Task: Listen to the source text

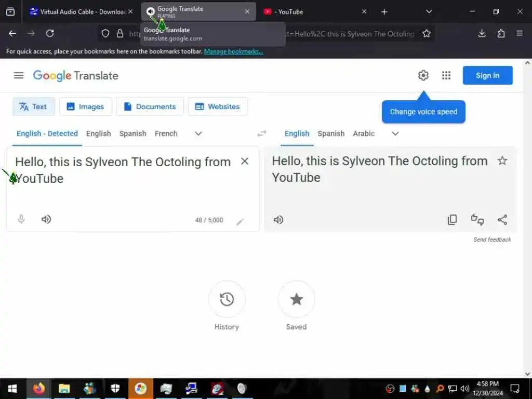Action: pos(46,219)
